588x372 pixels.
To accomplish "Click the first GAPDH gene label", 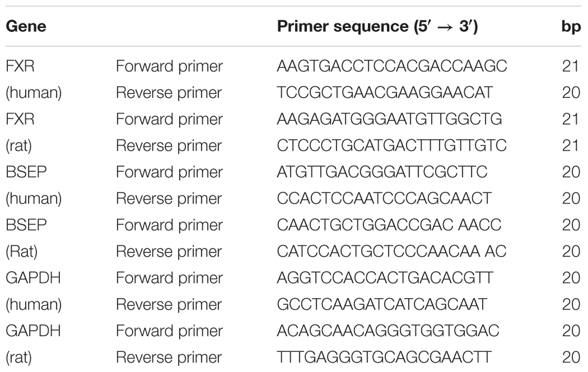I will coord(33,278).
